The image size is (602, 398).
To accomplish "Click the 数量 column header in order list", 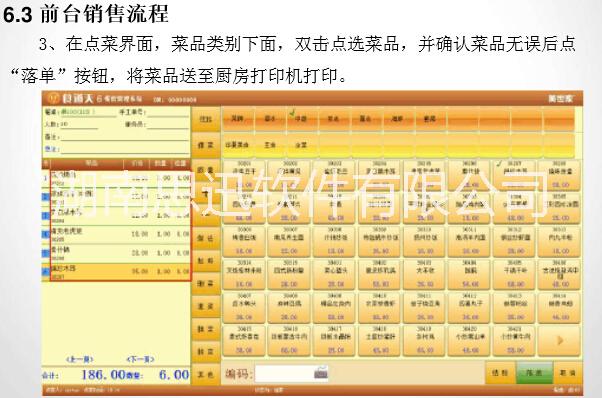I will (x=160, y=163).
